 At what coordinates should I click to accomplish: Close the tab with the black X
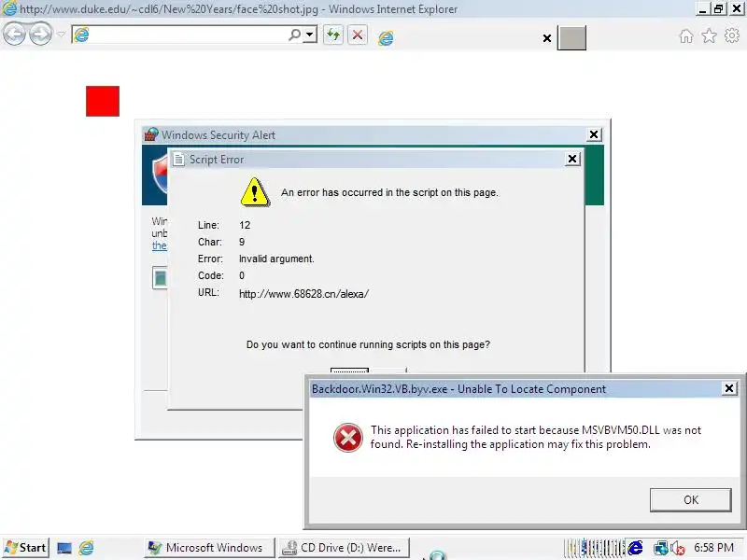[x=547, y=38]
